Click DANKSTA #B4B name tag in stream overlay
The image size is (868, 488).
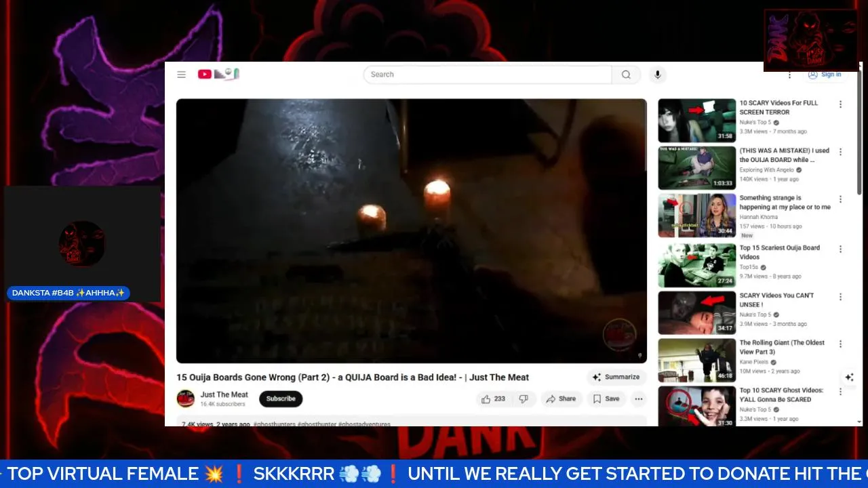tap(68, 293)
